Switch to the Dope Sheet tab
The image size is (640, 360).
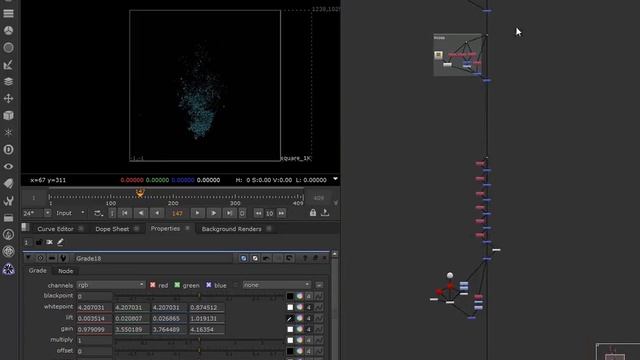112,229
